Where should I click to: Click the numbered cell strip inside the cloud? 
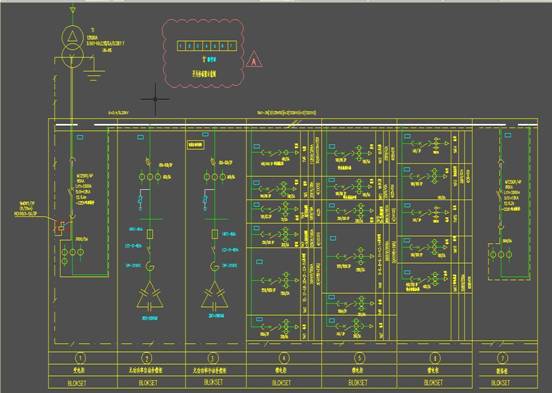(207, 46)
